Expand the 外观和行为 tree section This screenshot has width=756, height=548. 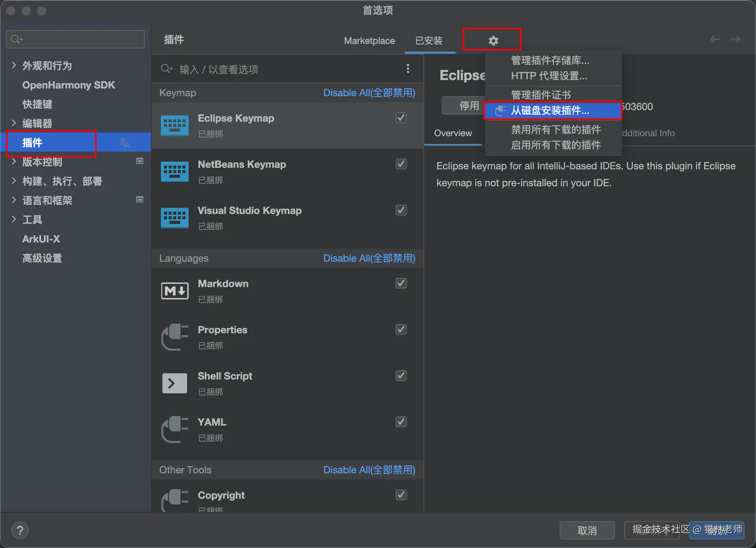click(14, 65)
